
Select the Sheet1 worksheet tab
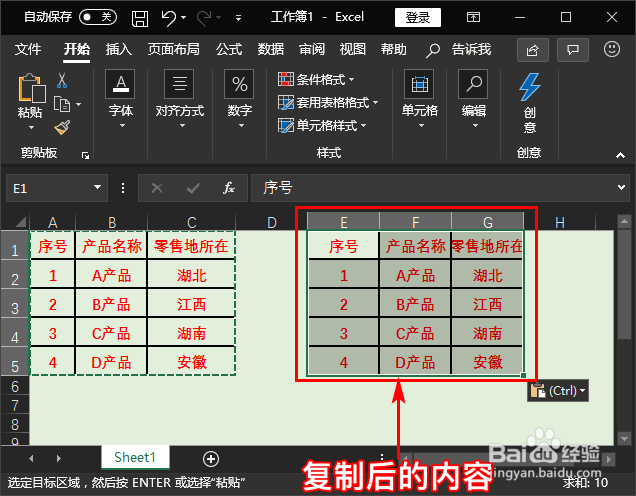coord(135,457)
